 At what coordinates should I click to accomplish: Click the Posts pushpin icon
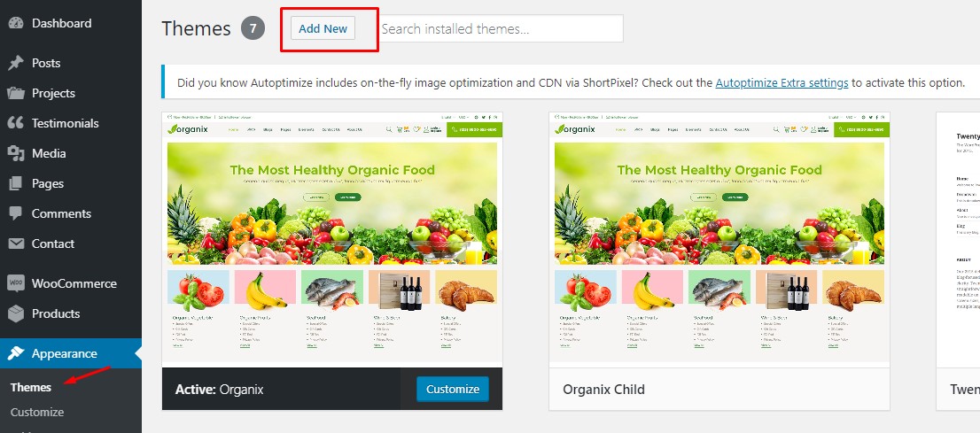pyautogui.click(x=16, y=63)
